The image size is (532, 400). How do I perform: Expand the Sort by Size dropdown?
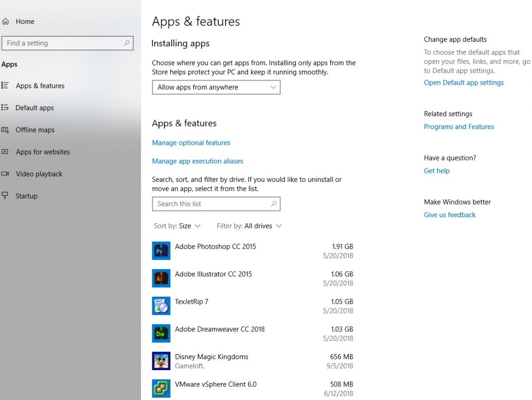[177, 226]
